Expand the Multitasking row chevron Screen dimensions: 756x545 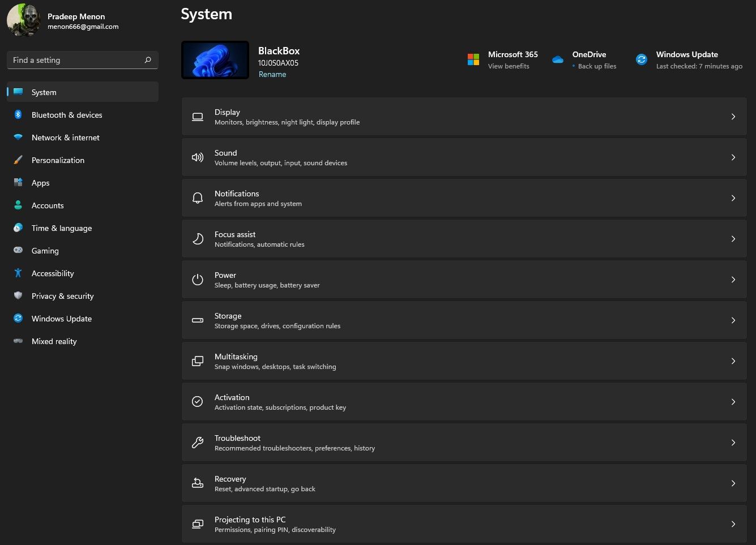733,361
